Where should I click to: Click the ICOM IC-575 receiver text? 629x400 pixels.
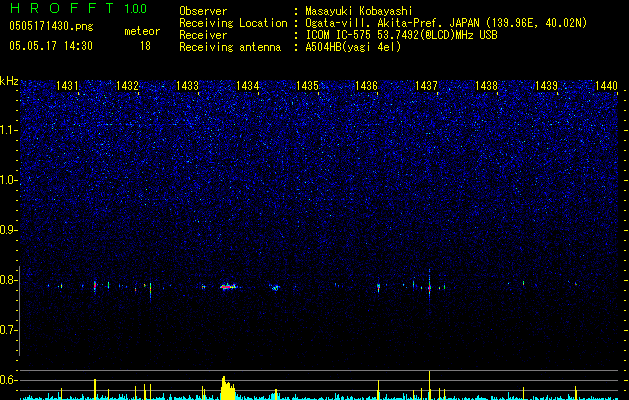point(401,35)
